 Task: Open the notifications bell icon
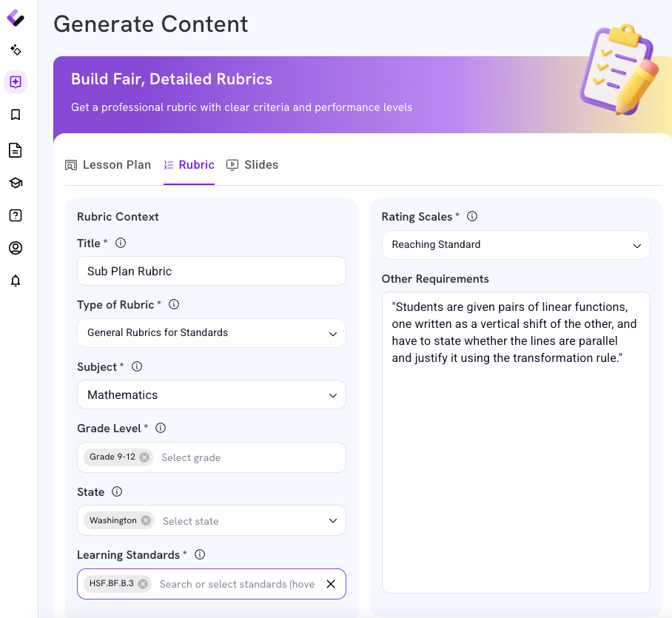click(x=16, y=281)
